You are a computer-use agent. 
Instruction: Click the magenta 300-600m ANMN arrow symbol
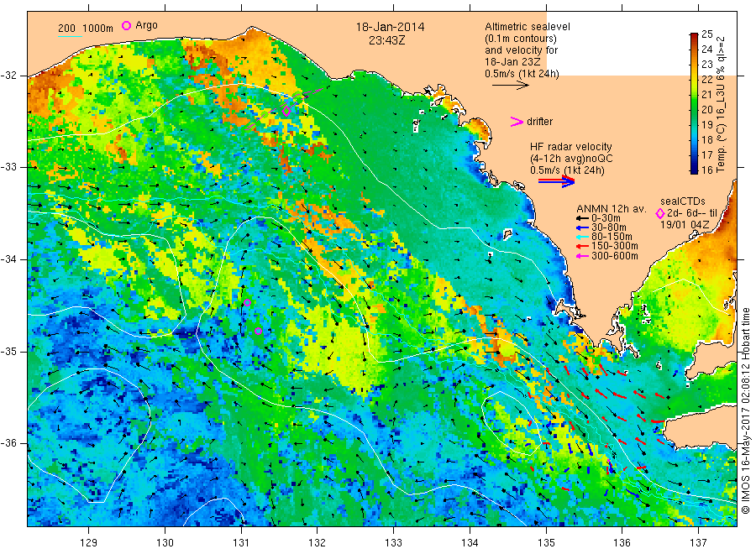pyautogui.click(x=583, y=256)
